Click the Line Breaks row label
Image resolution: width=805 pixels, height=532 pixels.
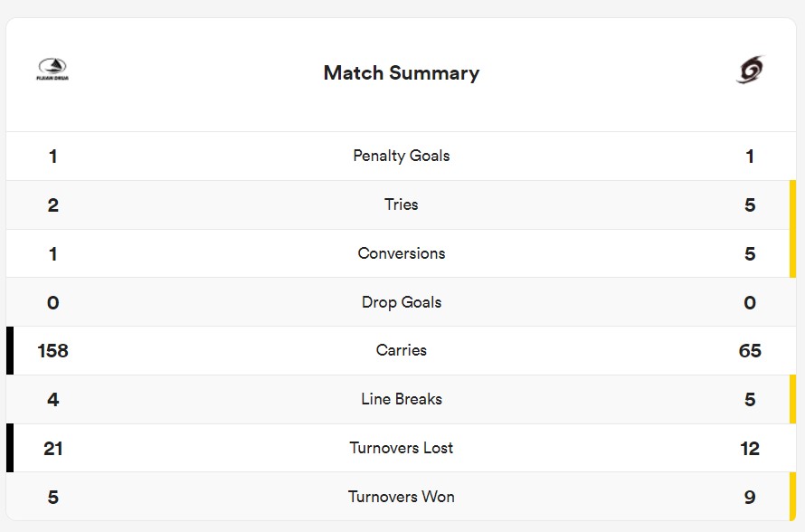(x=402, y=399)
